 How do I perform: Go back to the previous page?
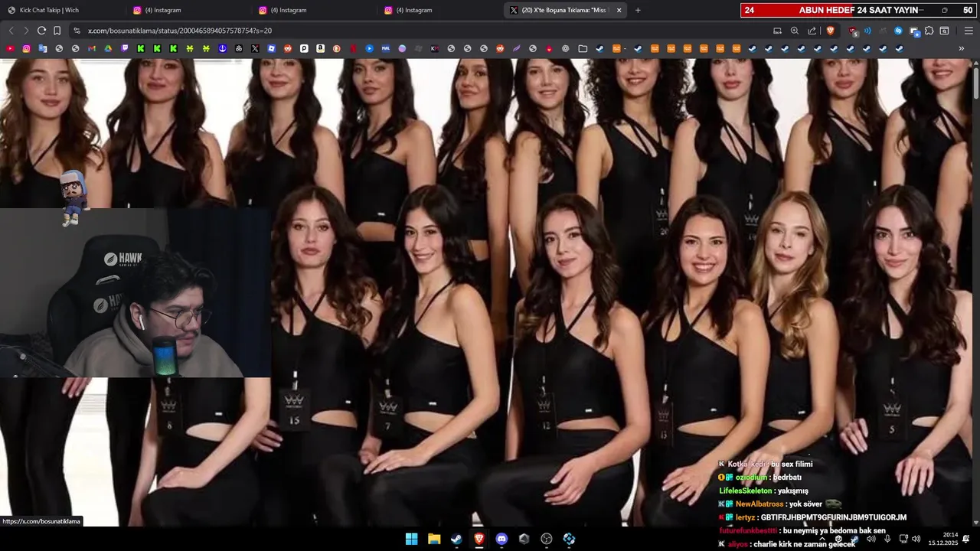(x=11, y=31)
